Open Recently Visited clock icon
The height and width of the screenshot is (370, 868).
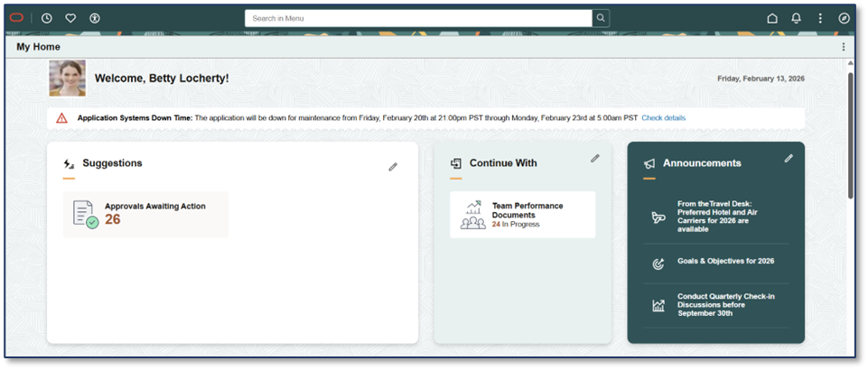coord(46,18)
